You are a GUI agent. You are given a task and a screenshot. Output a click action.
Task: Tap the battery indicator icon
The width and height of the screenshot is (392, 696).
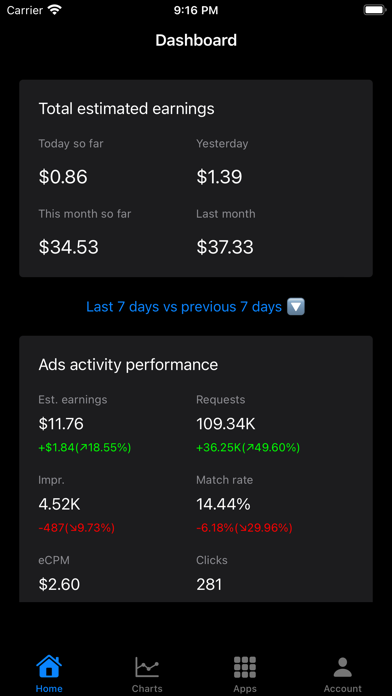click(x=374, y=10)
